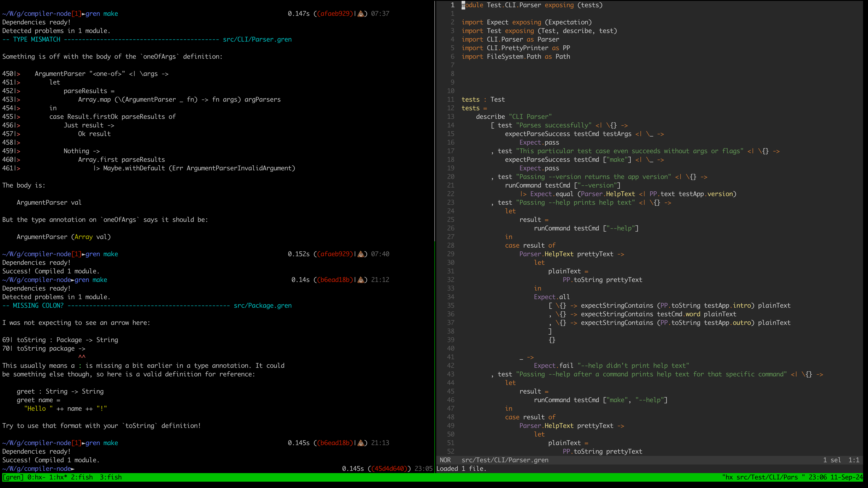The image size is (868, 488).
Task: Click the src/CLI/Parser.gren path in TYPE MISMATCH header
Action: (257, 39)
